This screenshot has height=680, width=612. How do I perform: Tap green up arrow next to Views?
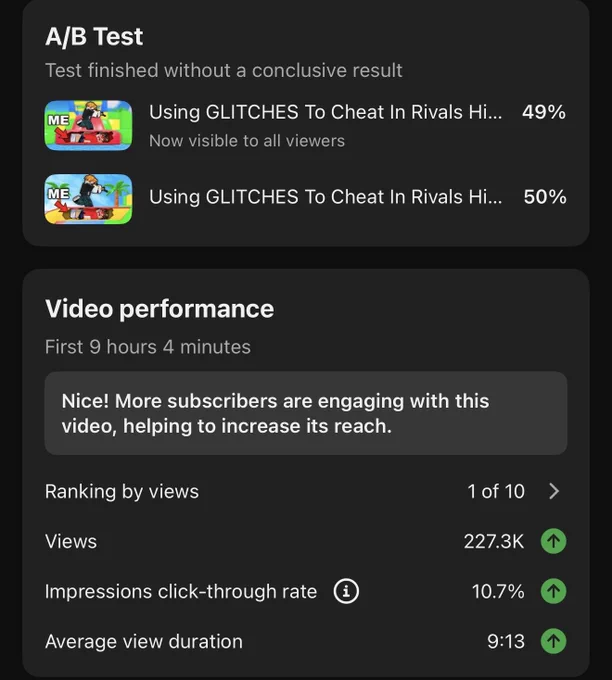point(553,541)
